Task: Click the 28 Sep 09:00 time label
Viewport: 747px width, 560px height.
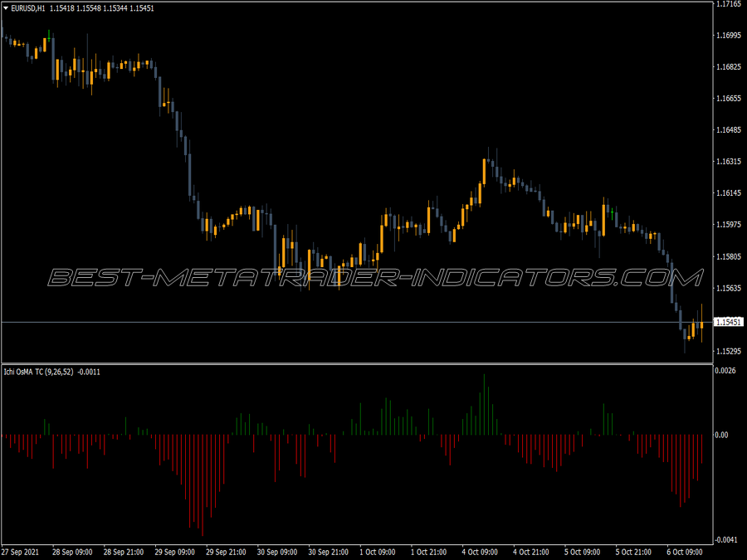Action: (x=72, y=552)
